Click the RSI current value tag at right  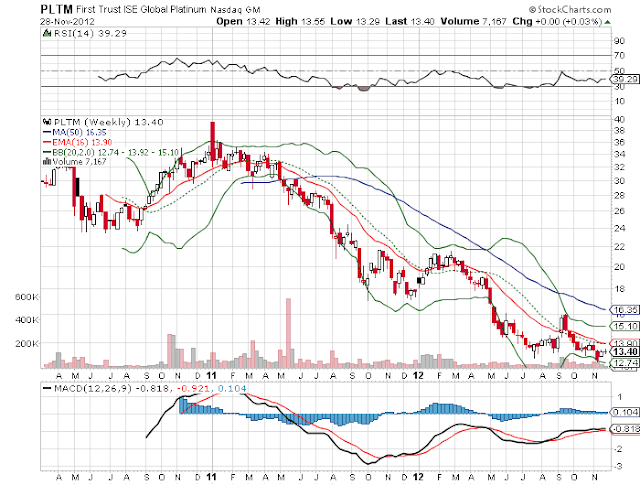pos(625,79)
